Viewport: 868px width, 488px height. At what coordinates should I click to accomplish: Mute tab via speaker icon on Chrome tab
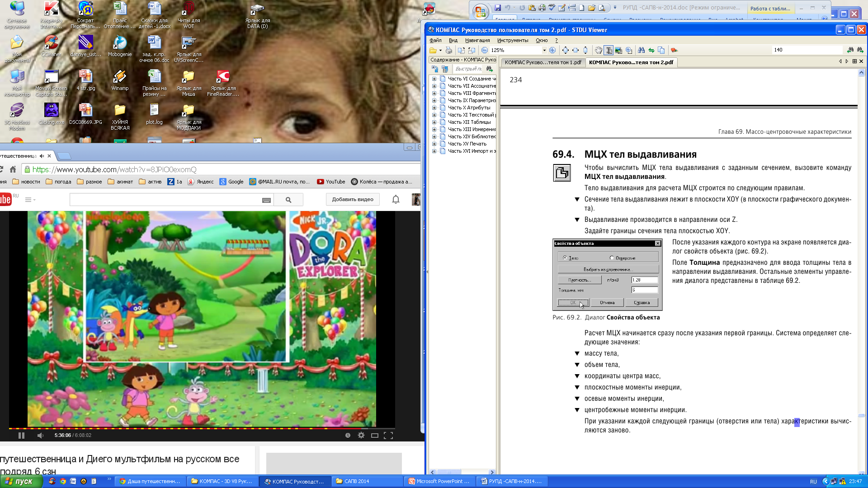(42, 156)
